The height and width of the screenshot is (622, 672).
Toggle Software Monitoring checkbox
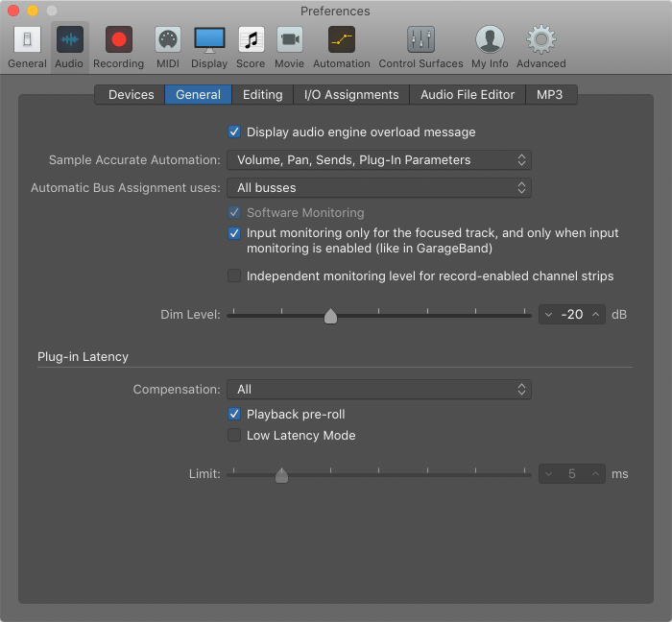click(x=234, y=212)
